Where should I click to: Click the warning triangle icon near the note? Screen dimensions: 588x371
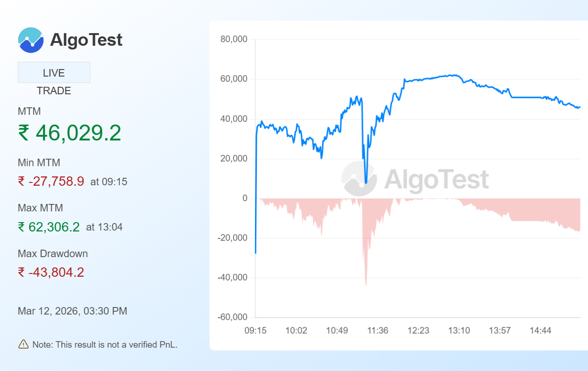coord(23,344)
